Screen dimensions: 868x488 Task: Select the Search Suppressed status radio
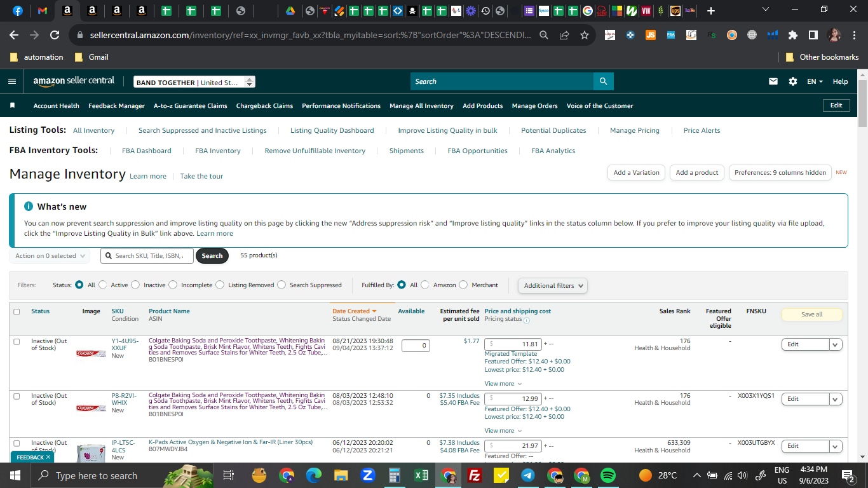point(281,285)
